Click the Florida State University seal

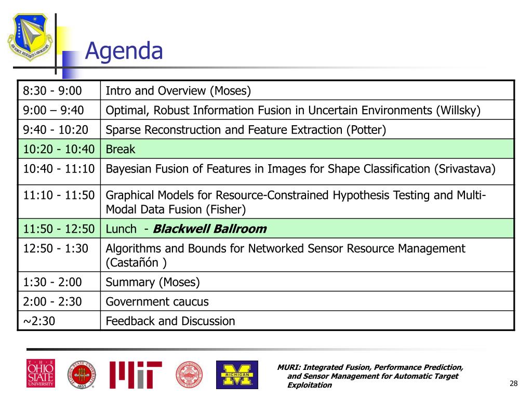[82, 375]
